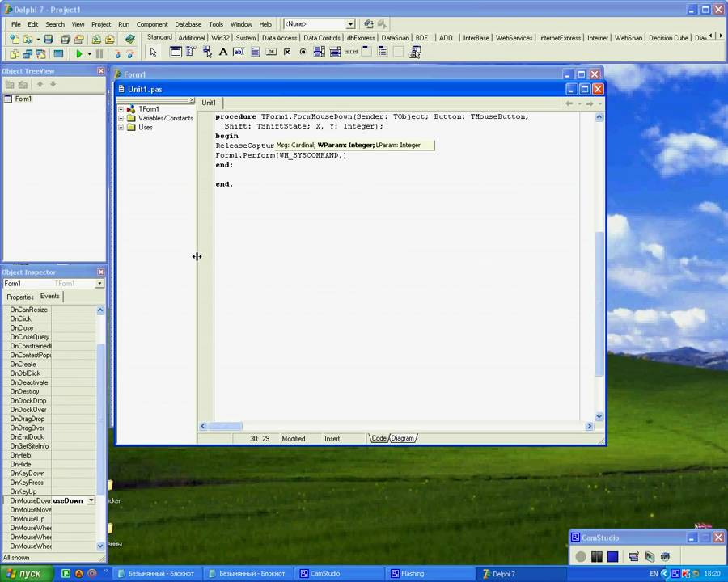Switch to the Diagram tab in editor
This screenshot has height=582, width=728.
click(403, 438)
